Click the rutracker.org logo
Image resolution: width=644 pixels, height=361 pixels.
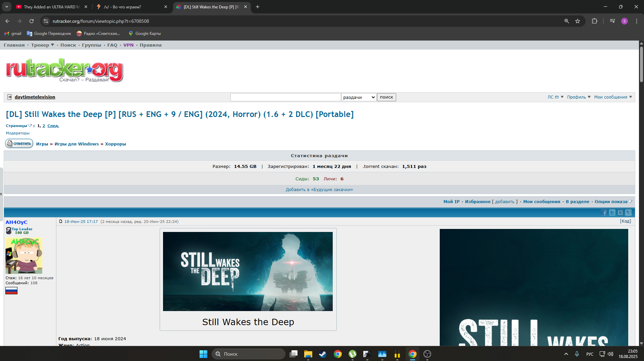[x=65, y=70]
